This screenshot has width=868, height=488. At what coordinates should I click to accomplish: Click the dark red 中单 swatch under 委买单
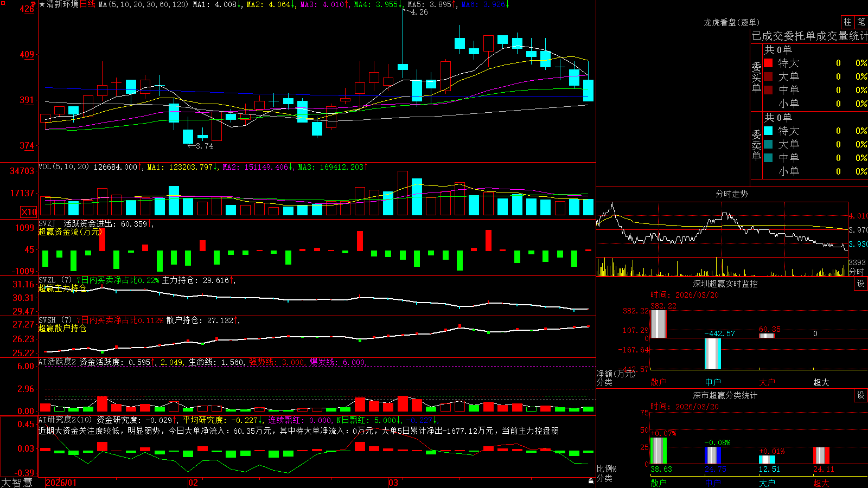point(768,90)
